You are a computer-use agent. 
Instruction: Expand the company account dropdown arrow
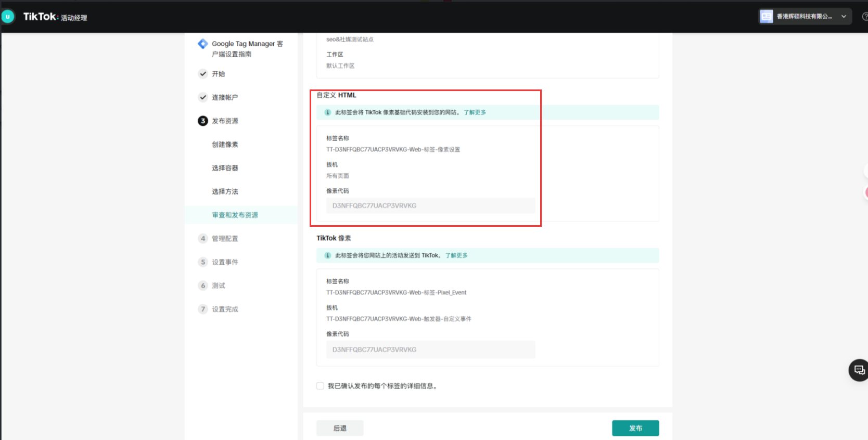click(x=844, y=17)
